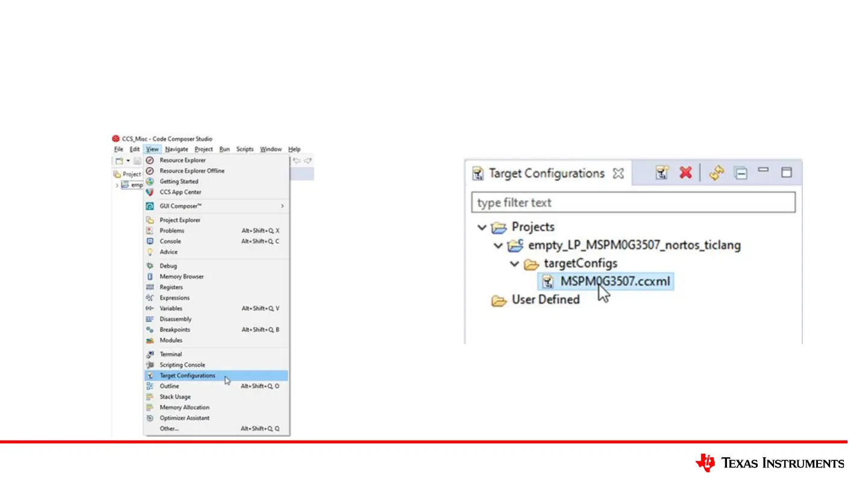Choose Memory Allocation menu entry
This screenshot has width=868, height=488.
[x=216, y=408]
